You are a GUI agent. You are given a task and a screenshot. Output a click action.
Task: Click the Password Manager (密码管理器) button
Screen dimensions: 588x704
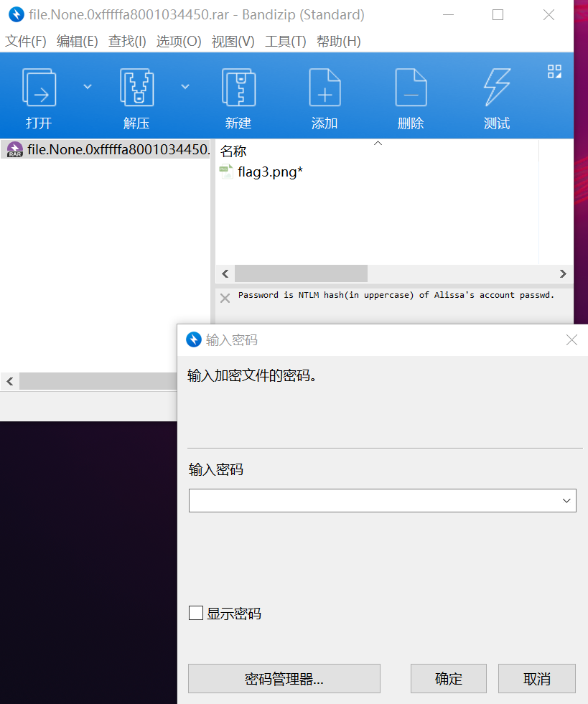coord(284,679)
